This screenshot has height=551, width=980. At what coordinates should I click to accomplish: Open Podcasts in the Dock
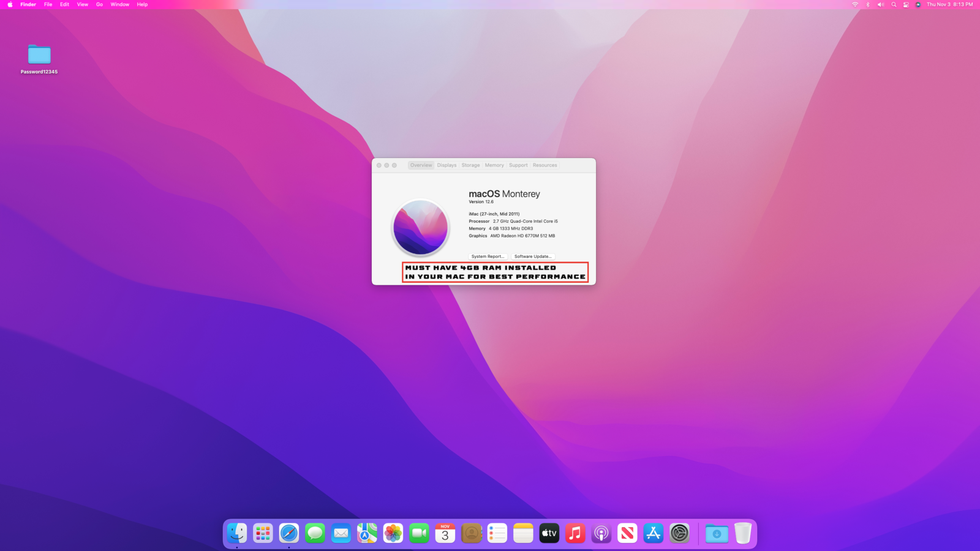click(x=601, y=533)
